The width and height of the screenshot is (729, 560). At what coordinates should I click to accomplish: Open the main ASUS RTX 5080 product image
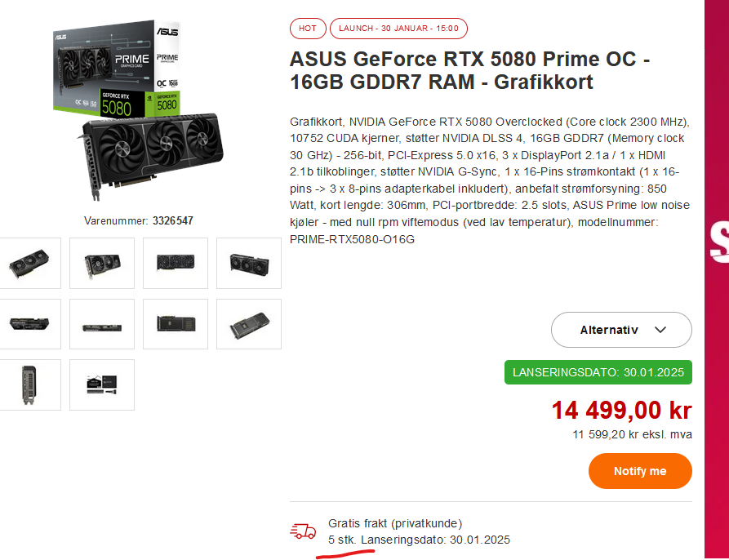139,110
